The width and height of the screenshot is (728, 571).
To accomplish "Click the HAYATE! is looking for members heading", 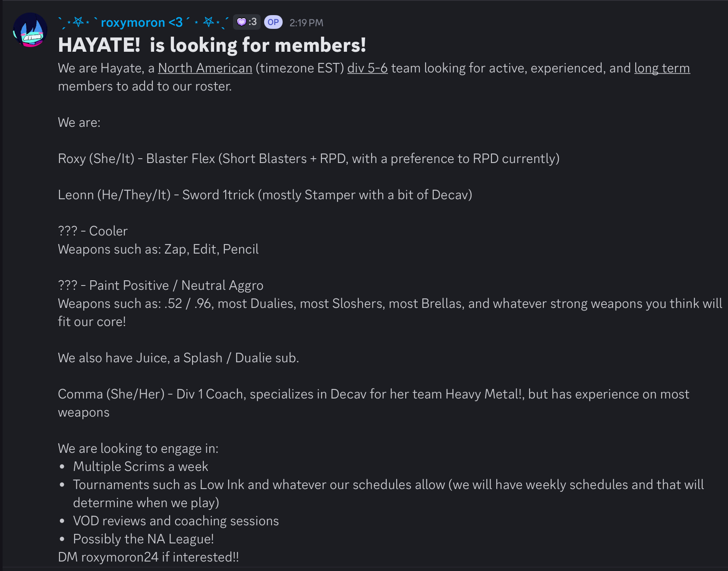I will (212, 45).
